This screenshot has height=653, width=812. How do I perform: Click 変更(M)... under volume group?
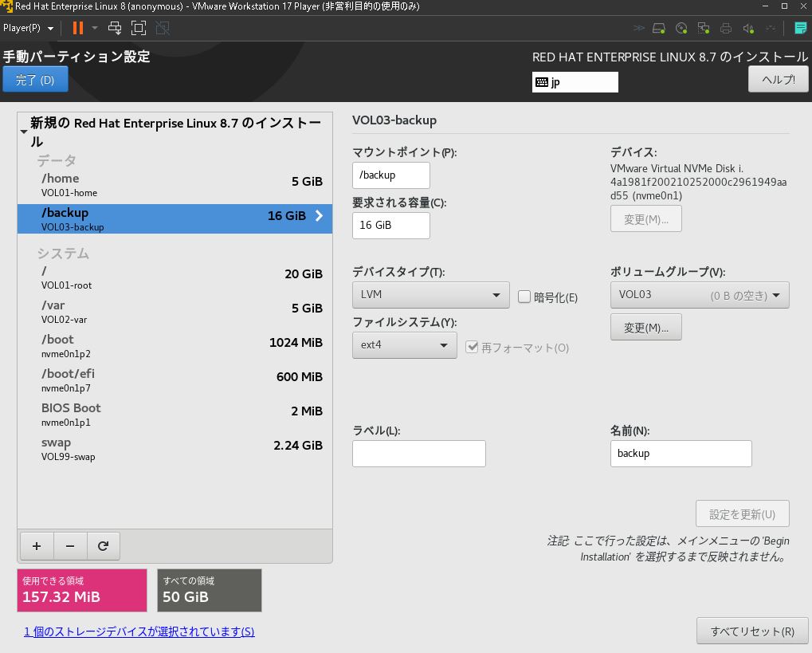tap(645, 327)
